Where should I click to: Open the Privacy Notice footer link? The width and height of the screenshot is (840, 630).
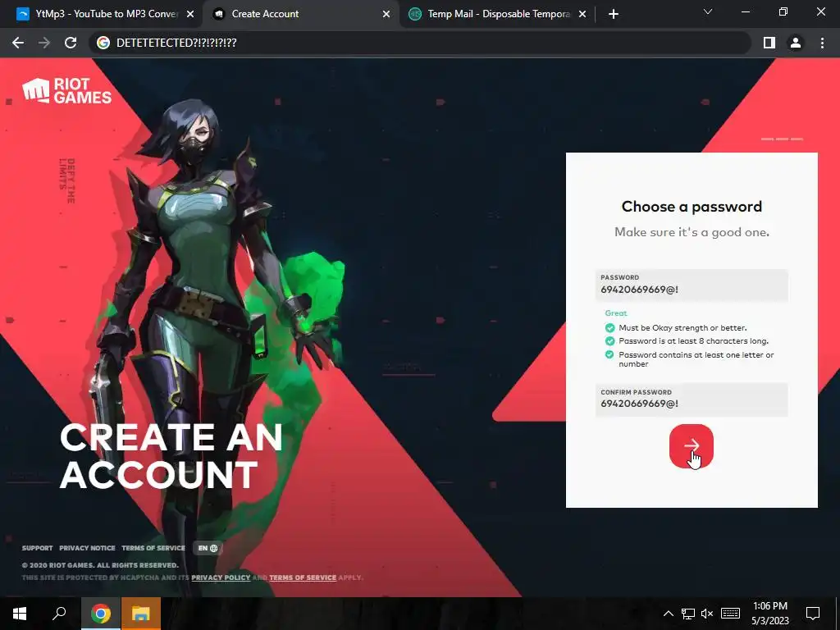[x=87, y=548]
